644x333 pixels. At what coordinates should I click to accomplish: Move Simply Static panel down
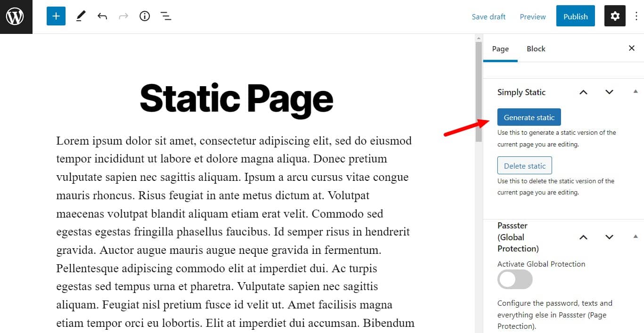pos(609,92)
